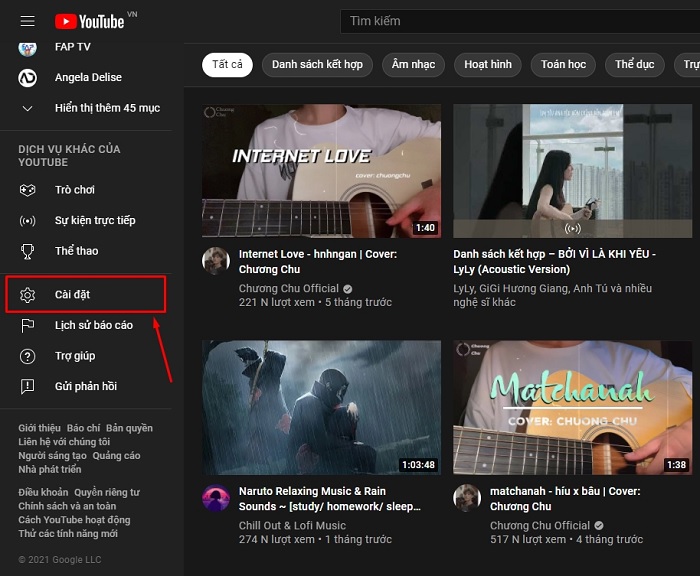Choose the Toán học category chip
This screenshot has height=576, width=700.
click(x=563, y=65)
